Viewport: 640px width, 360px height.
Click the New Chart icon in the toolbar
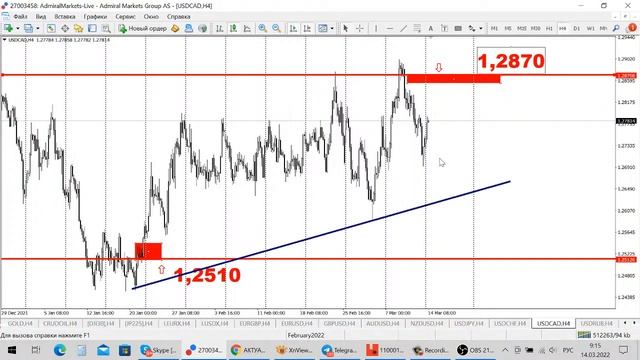point(8,28)
